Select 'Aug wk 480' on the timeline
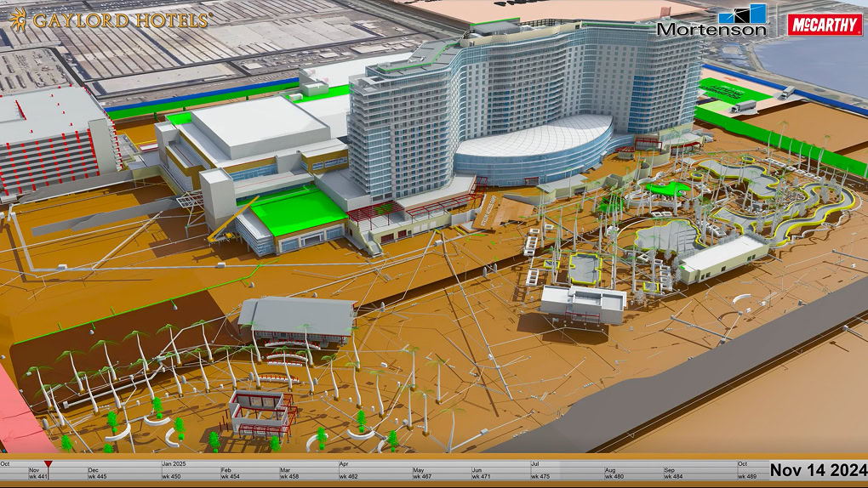The height and width of the screenshot is (488, 868). tap(614, 473)
